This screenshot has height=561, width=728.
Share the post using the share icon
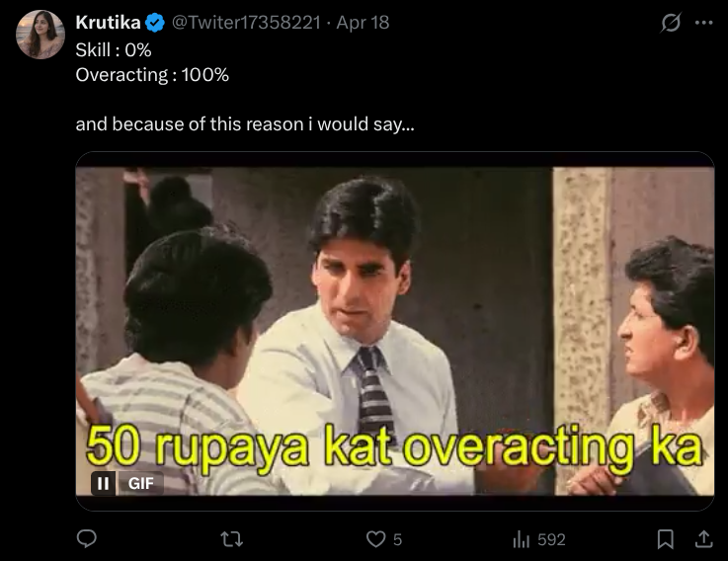pos(703,539)
